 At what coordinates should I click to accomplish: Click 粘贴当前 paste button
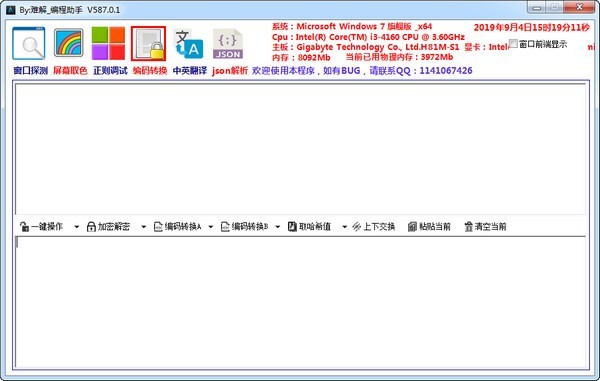click(429, 227)
